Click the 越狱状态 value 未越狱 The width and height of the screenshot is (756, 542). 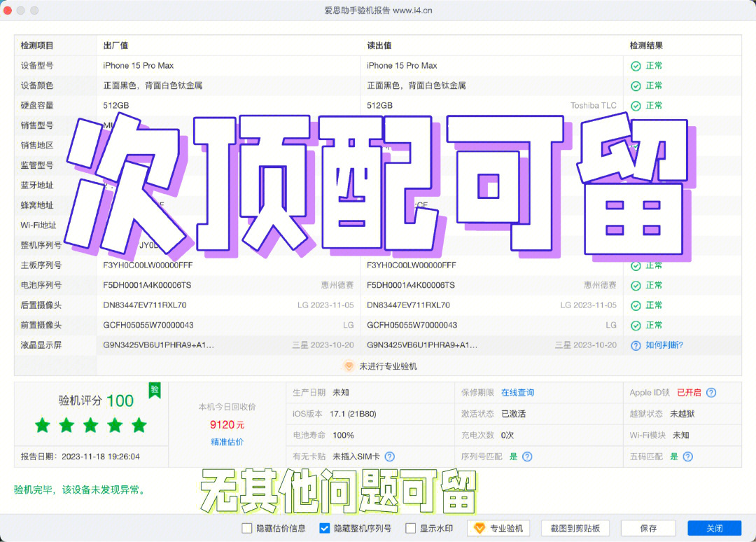click(x=682, y=414)
